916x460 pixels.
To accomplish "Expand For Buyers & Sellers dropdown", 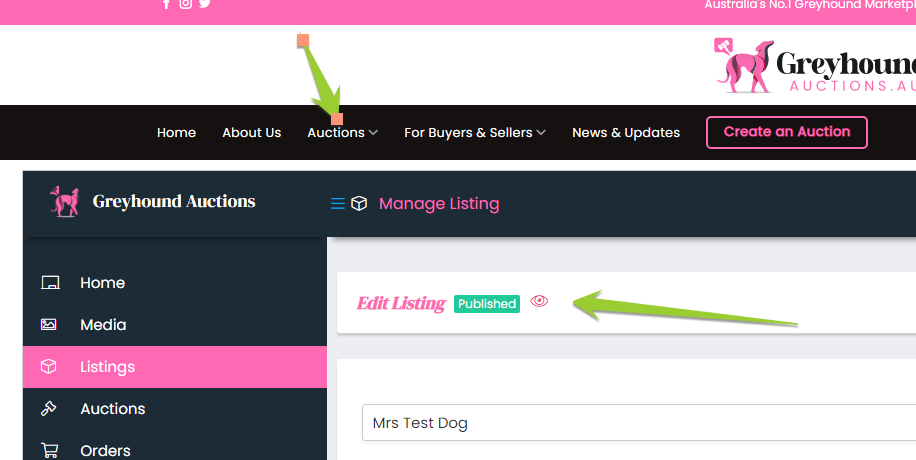I will pos(475,133).
